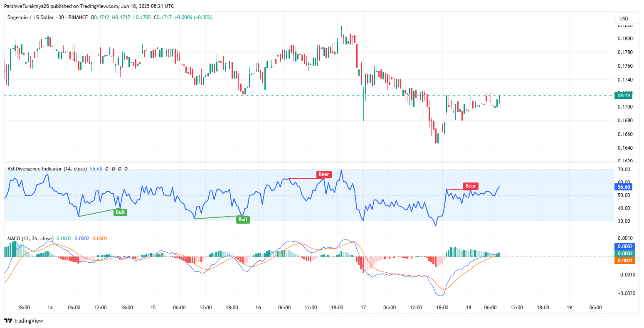Click the green 08:19 countdown price tag
644x328 pixels.
624,95
